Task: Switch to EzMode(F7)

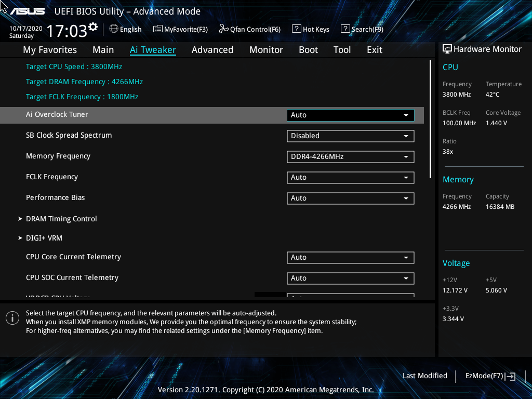Action: (x=490, y=376)
